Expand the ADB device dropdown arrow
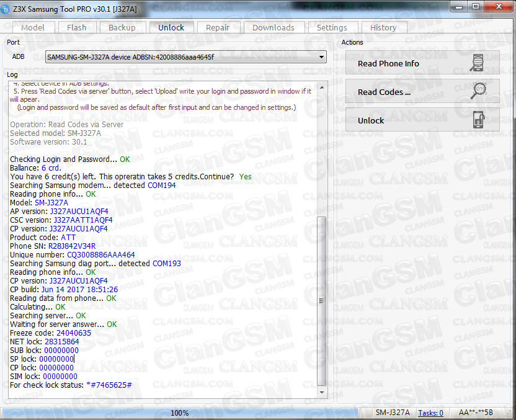Viewport: 516px width, 420px height. [x=321, y=57]
